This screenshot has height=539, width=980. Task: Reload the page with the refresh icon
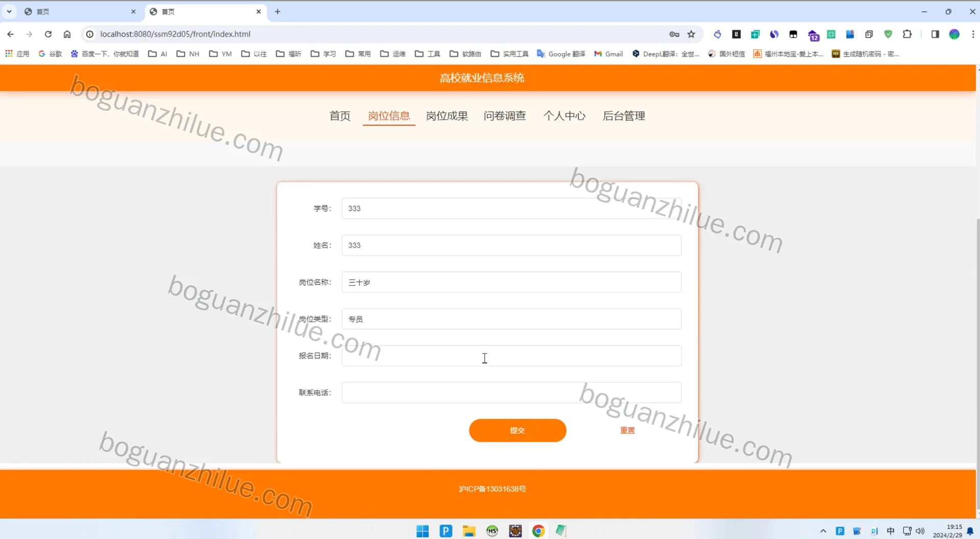(48, 34)
